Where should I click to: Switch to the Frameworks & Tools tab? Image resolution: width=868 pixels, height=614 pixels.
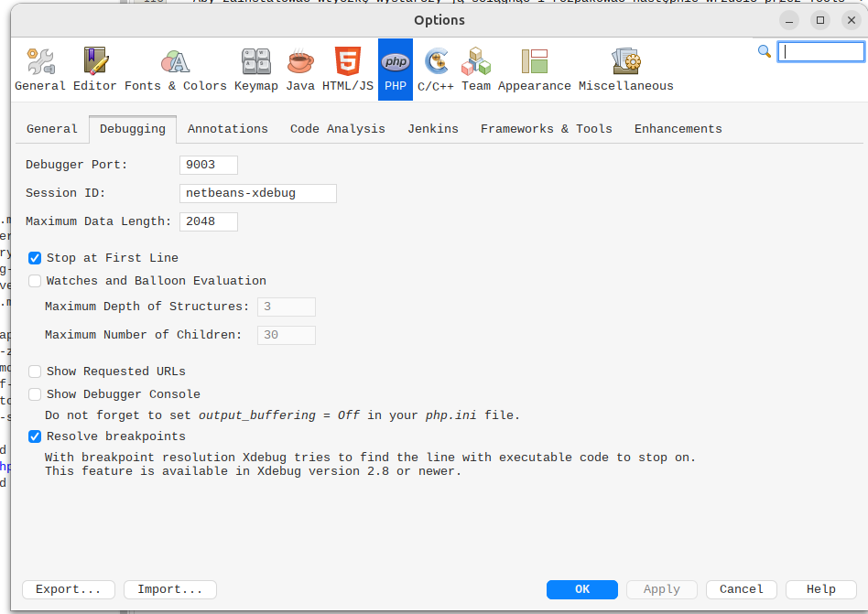546,129
